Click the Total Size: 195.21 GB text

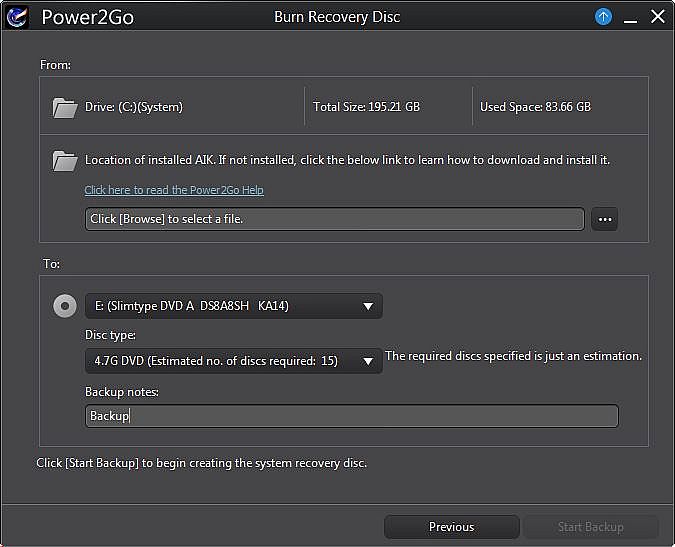tap(366, 107)
